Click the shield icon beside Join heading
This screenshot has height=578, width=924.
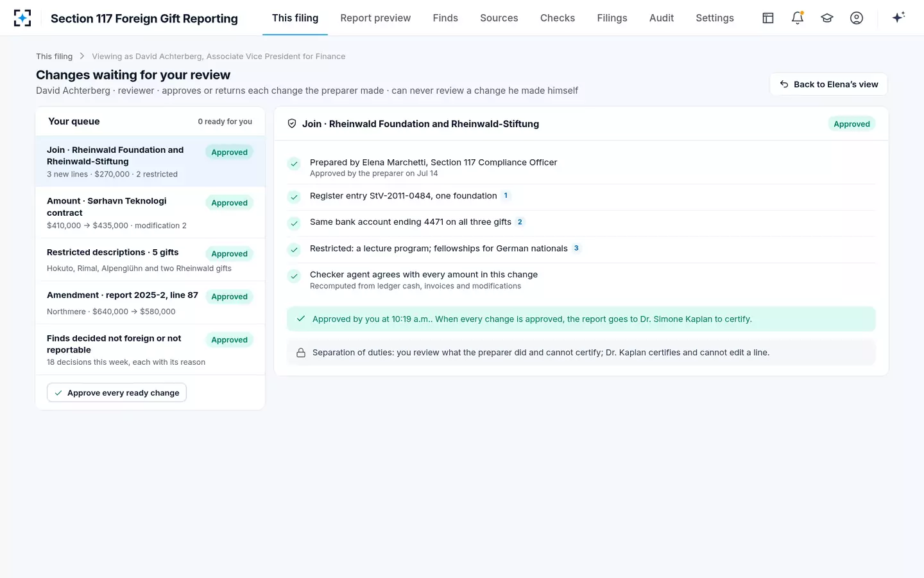tap(292, 124)
